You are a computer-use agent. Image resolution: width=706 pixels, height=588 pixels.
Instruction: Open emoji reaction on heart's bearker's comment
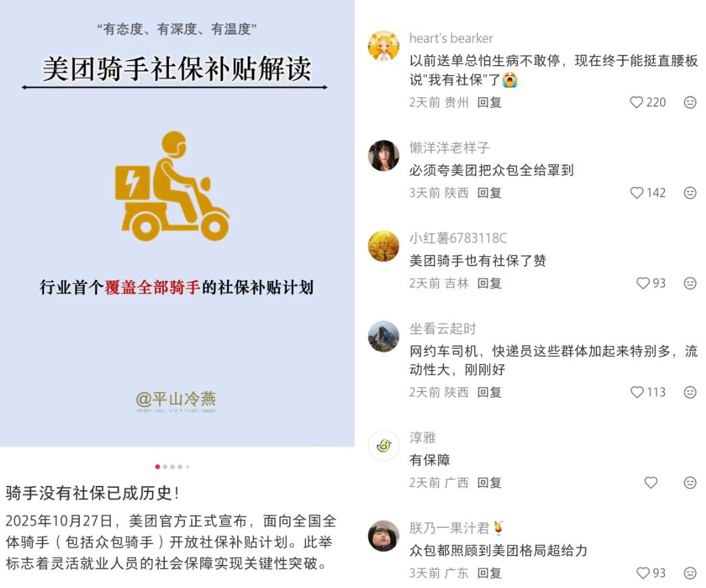point(690,102)
